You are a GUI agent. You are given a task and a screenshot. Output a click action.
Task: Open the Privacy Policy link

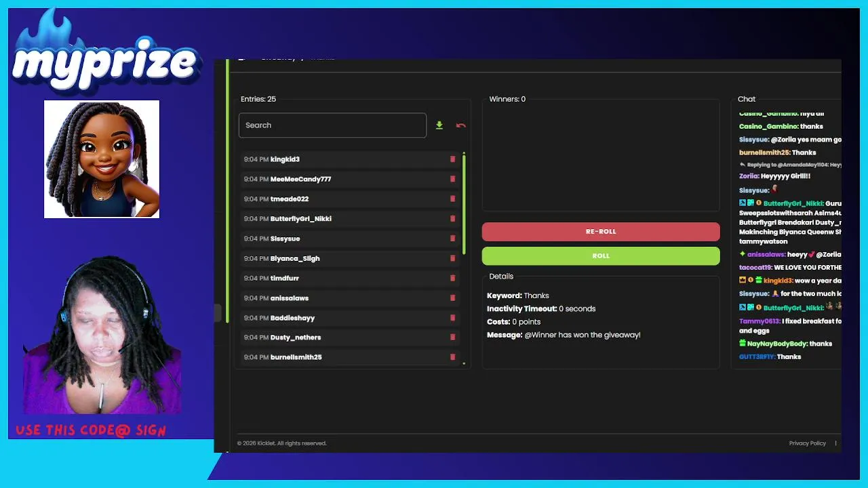coord(807,443)
